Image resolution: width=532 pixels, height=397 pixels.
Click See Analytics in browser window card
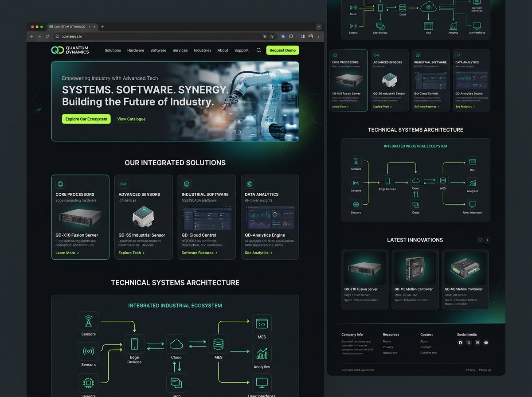coord(258,253)
